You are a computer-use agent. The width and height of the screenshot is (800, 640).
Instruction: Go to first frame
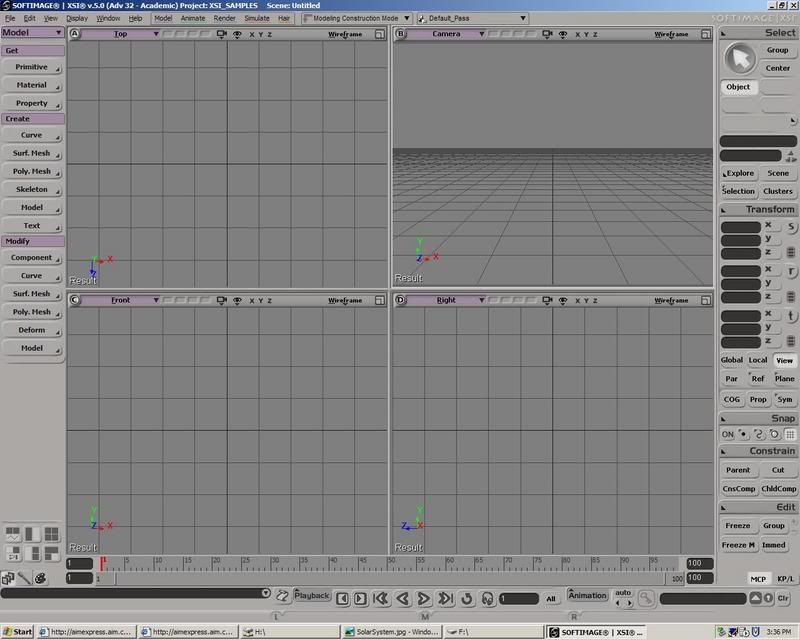381,598
